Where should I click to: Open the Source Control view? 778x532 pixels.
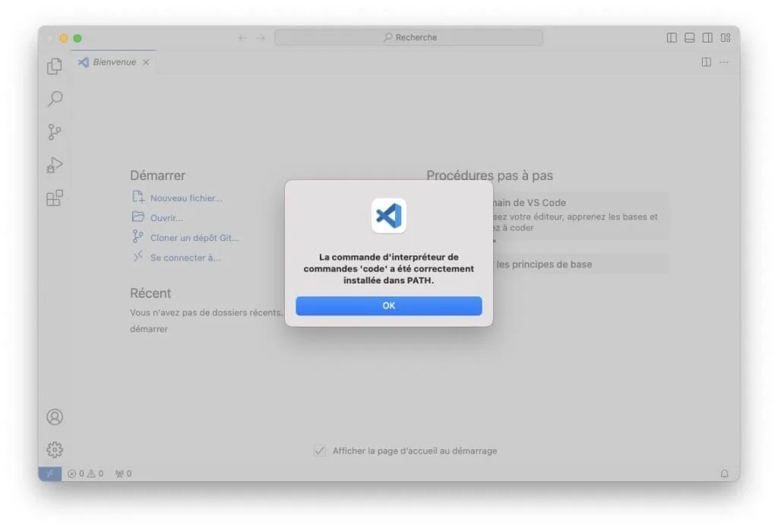click(x=55, y=132)
